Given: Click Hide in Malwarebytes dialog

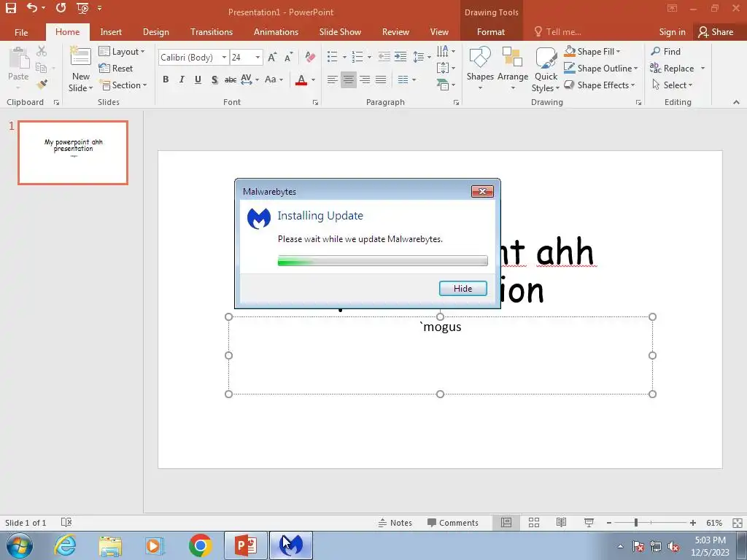Looking at the screenshot, I should [x=462, y=288].
